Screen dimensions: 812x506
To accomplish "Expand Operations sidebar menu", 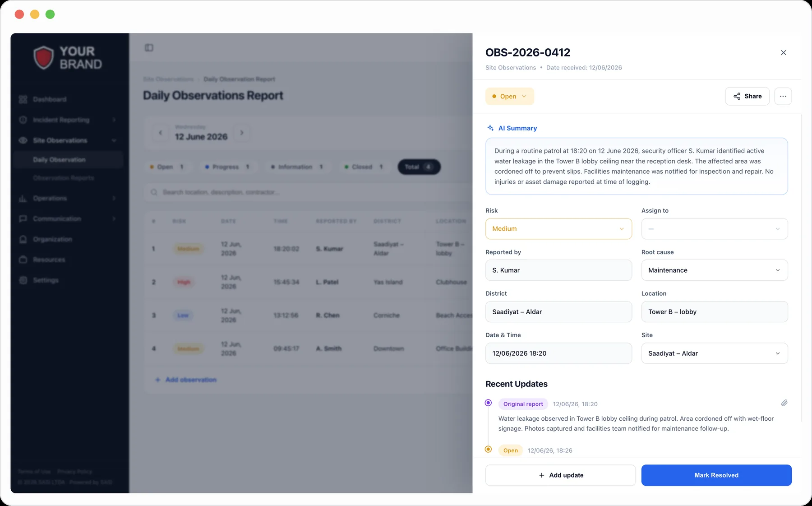I will 68,199.
